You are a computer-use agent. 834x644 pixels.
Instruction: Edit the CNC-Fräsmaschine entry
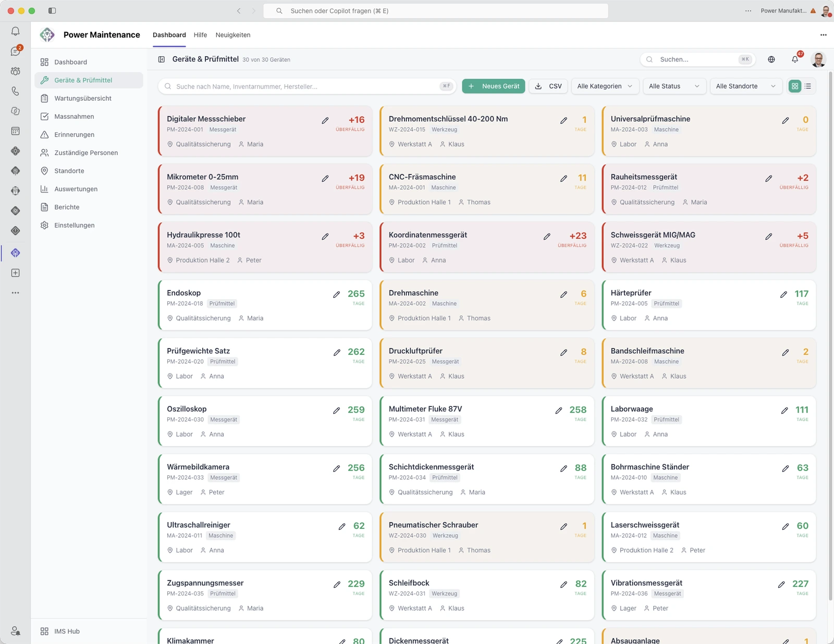point(564,178)
